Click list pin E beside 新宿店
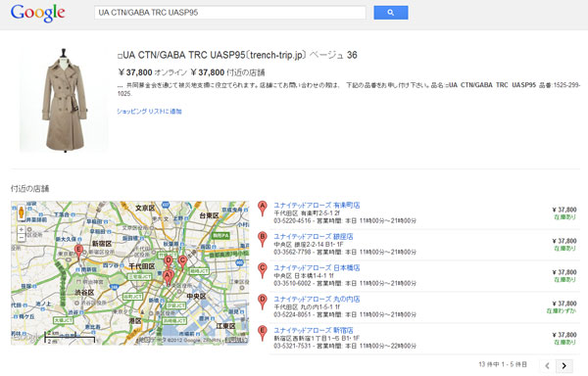Screen dimensions: 588x376 click(x=262, y=334)
